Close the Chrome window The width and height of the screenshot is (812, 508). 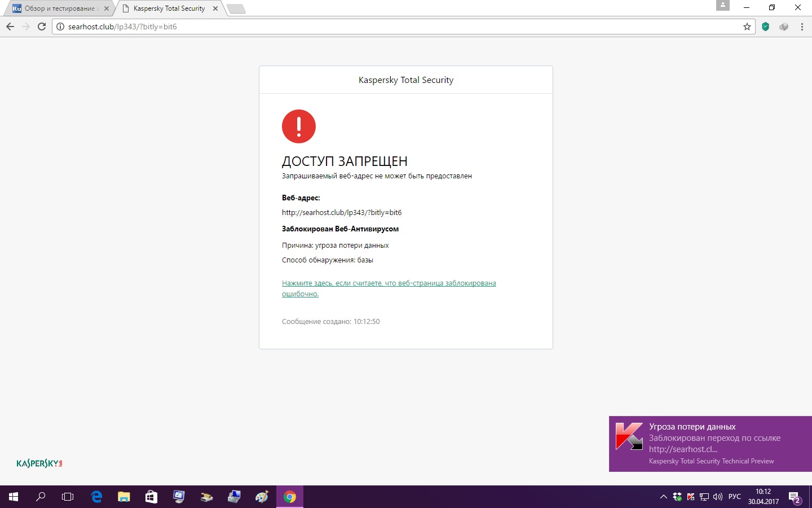pyautogui.click(x=798, y=7)
